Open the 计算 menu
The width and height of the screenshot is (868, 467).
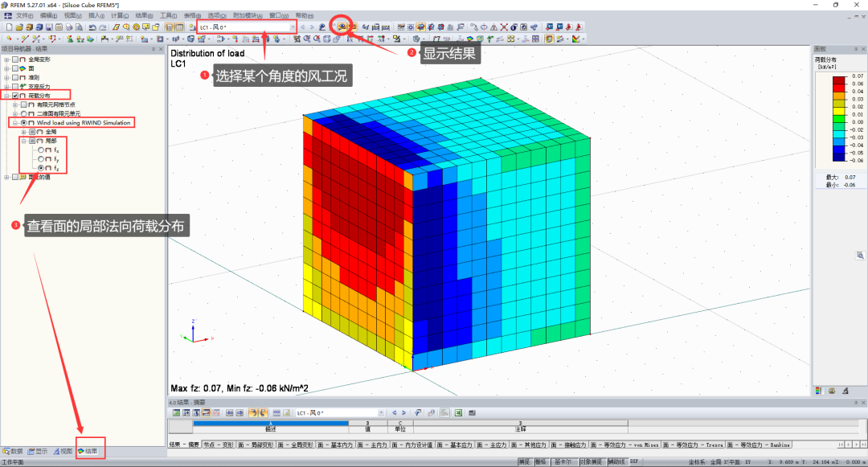(x=120, y=15)
